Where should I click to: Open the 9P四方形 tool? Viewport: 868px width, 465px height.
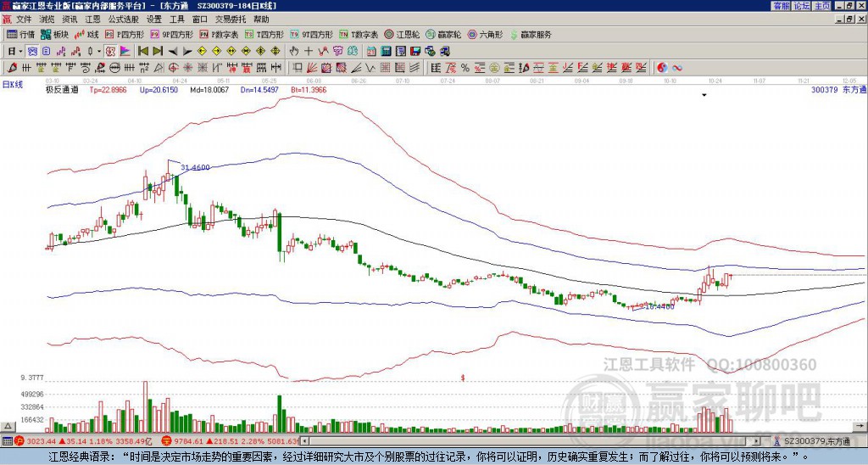tap(171, 34)
